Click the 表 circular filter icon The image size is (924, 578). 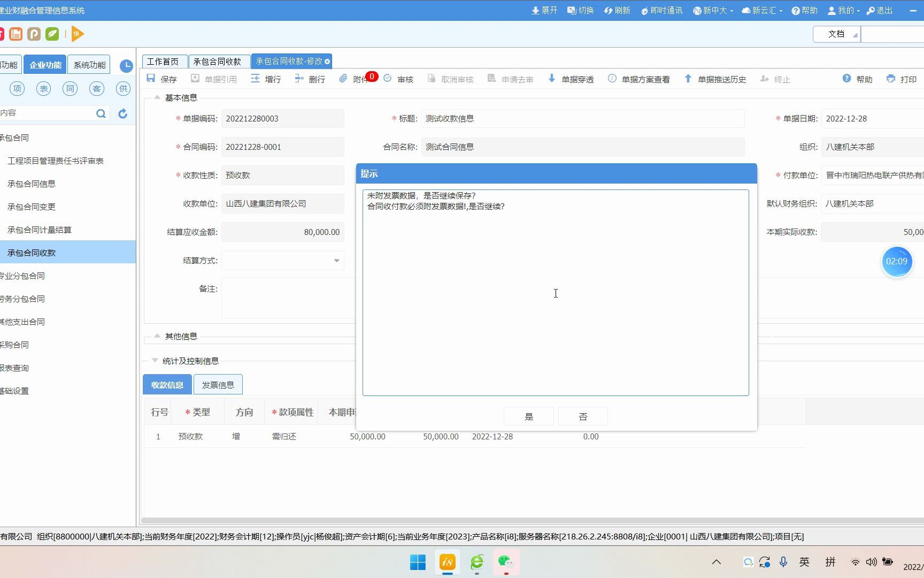point(43,88)
